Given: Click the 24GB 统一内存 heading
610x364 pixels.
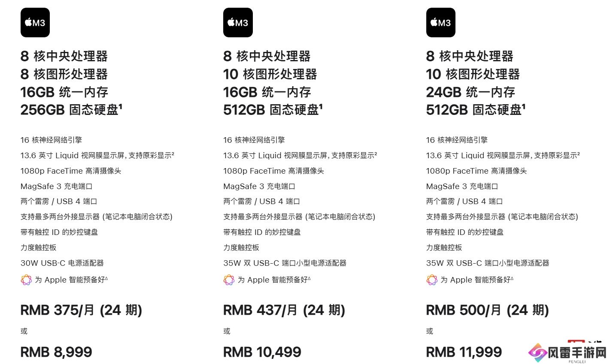Looking at the screenshot, I should click(470, 92).
